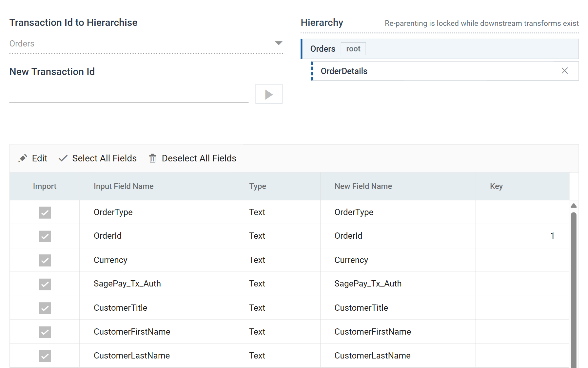Click the Input Field Name cell OrderId
This screenshot has height=368, width=588.
coord(157,236)
